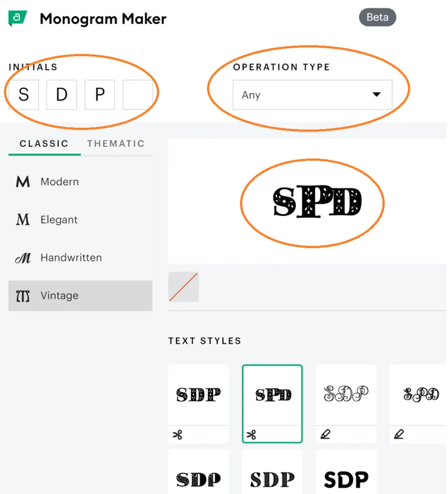Click the green app logo icon
The image size is (448, 494).
click(x=18, y=18)
